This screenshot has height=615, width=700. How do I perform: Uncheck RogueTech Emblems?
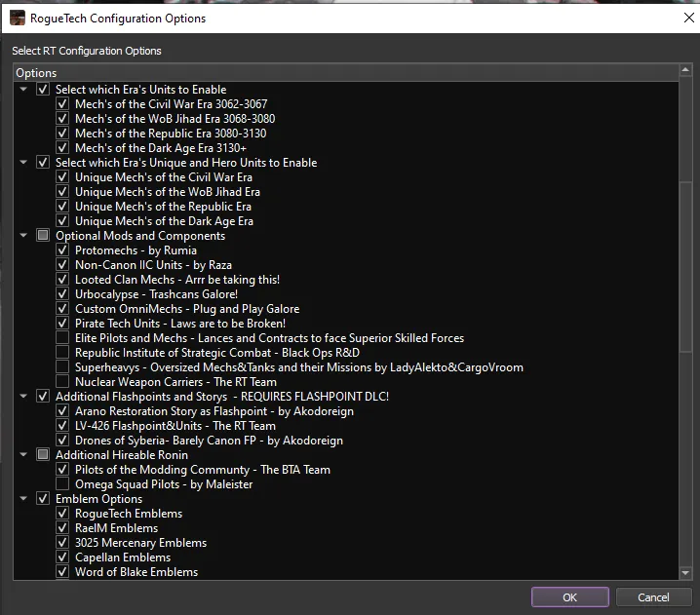coord(62,514)
